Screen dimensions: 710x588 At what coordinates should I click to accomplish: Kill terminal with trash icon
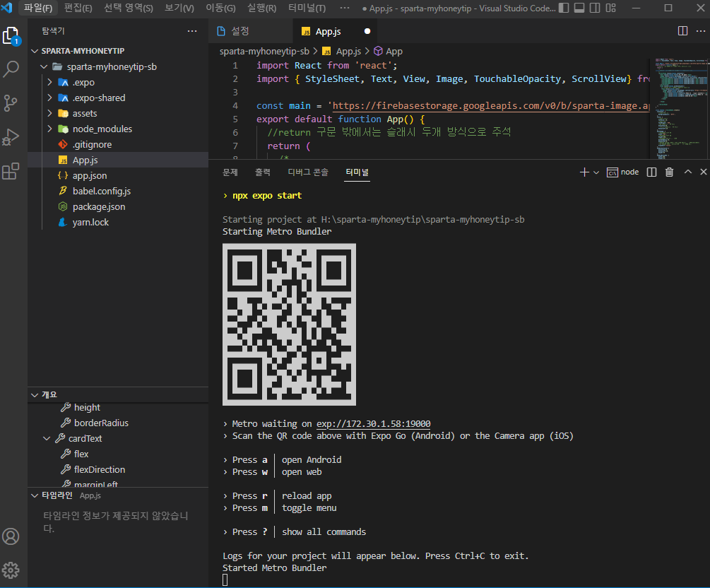669,172
